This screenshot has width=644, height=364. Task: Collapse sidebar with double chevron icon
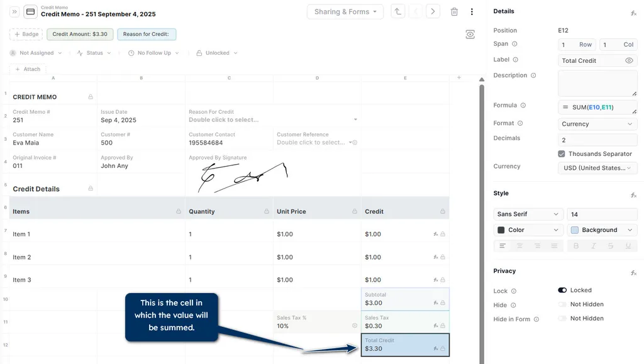point(15,12)
